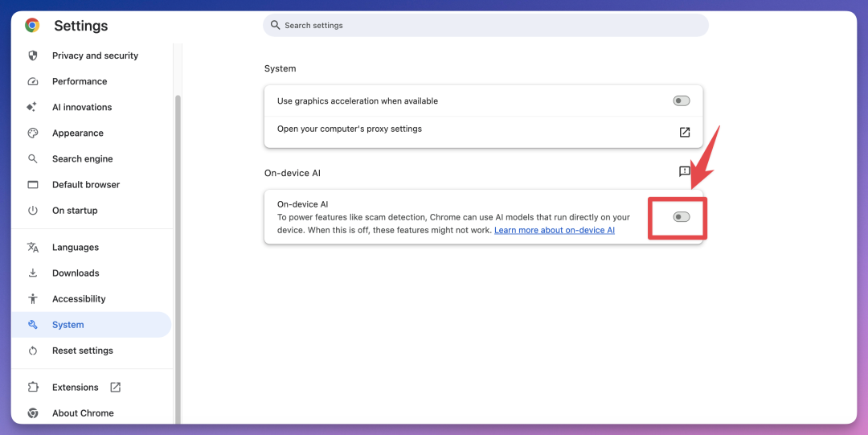Click the Default browser window icon
The width and height of the screenshot is (868, 435).
33,184
